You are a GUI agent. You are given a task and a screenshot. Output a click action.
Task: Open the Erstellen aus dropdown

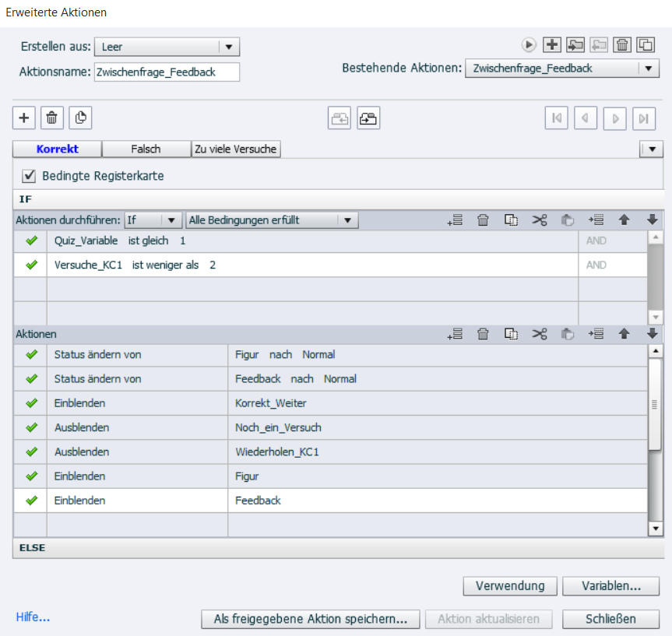coord(228,47)
